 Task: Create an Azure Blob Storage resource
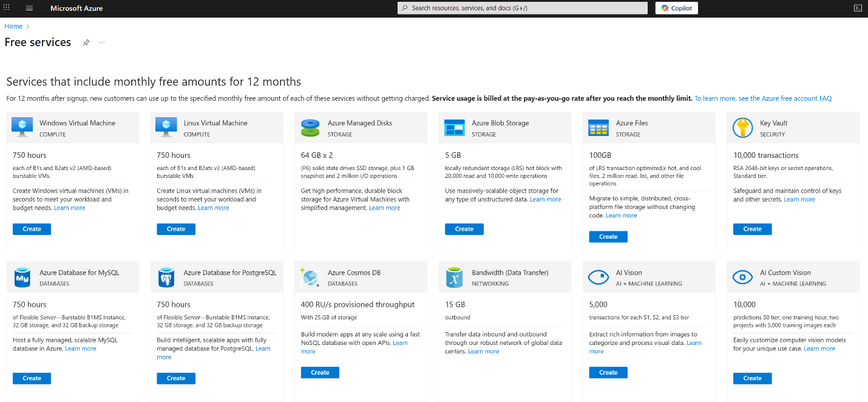[x=464, y=229]
